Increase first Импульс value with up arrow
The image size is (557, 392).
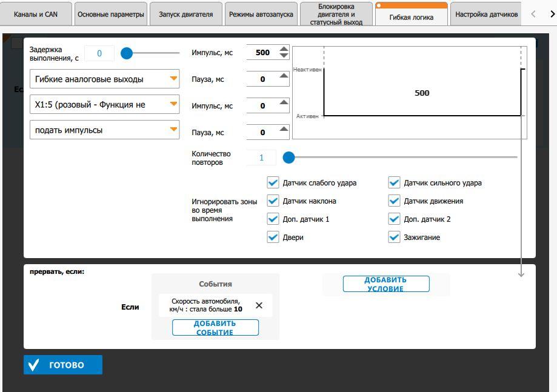click(x=284, y=49)
